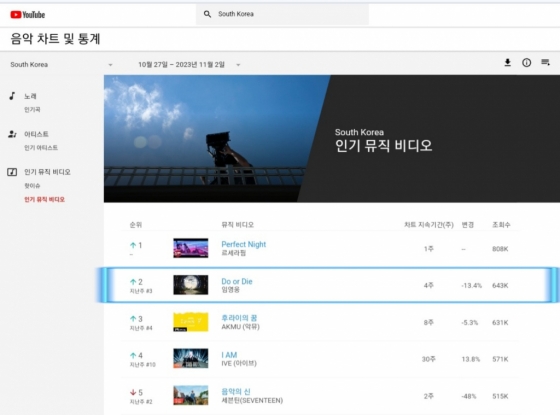560x415 pixels.
Task: Click the 변경 column header
Action: 468,225
